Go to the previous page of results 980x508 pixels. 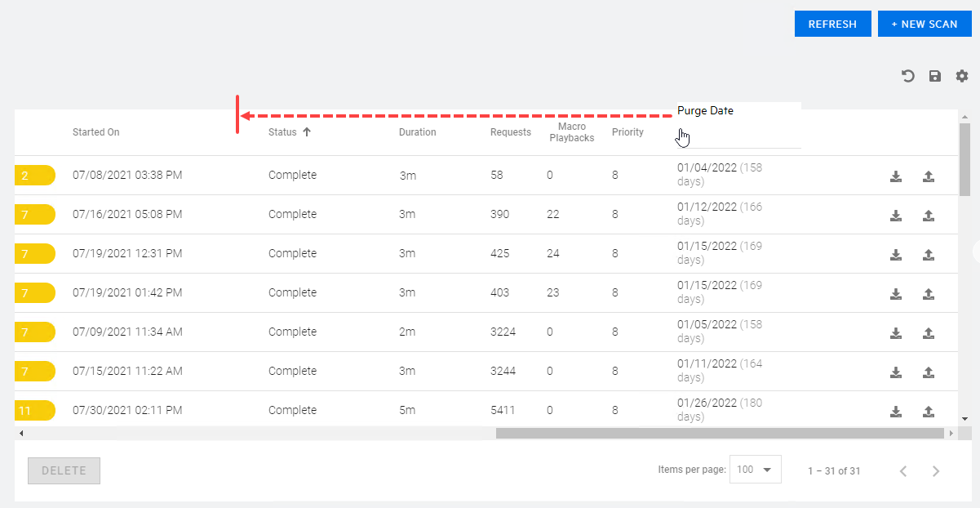click(x=903, y=470)
